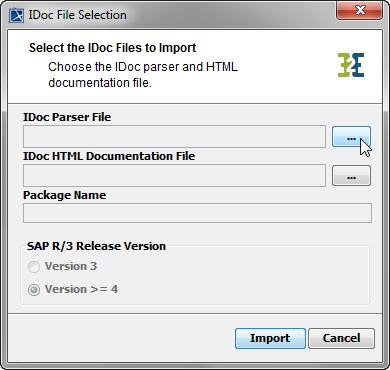Click the 'SAP R/3 Release Version' group title

96,246
